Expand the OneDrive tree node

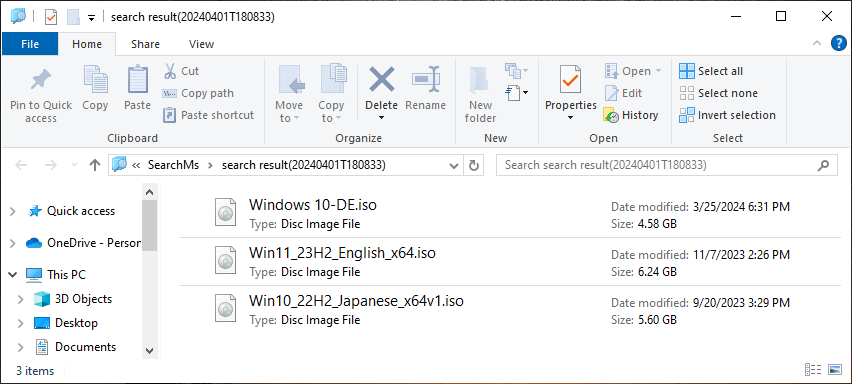point(12,243)
